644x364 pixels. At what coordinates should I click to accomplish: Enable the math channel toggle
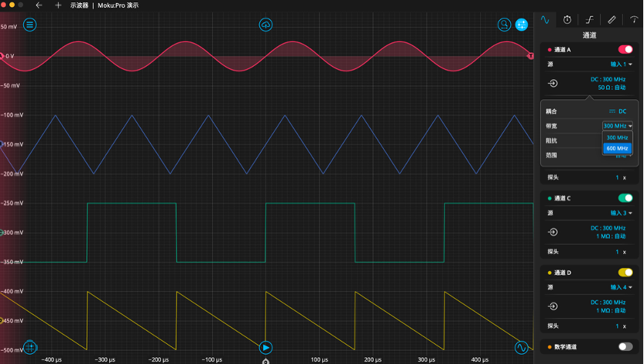click(x=625, y=347)
